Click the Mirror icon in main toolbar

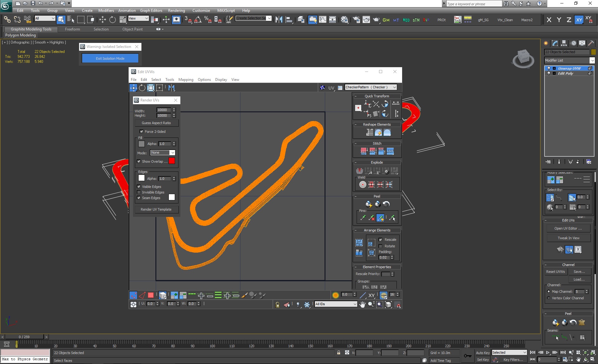[x=279, y=20]
